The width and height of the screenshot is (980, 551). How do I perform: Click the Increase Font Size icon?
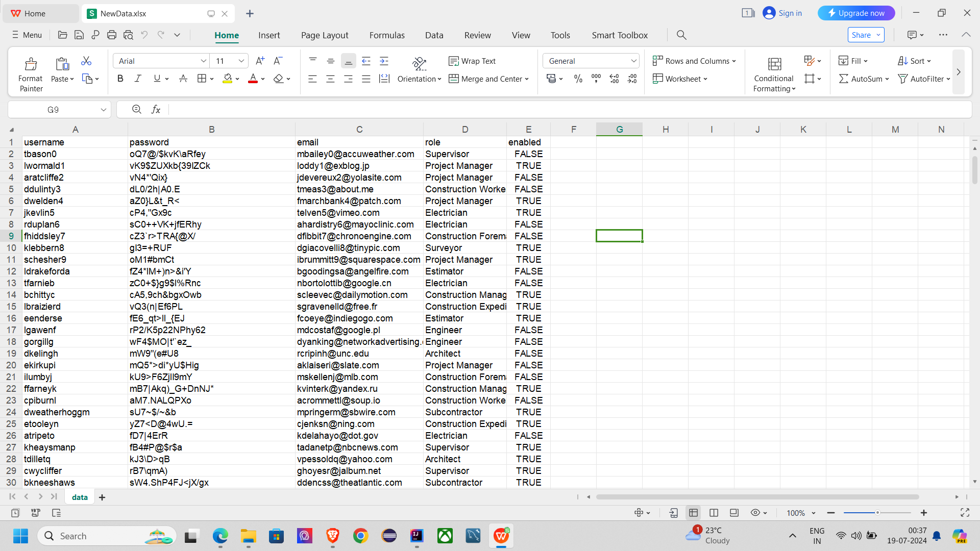point(260,61)
